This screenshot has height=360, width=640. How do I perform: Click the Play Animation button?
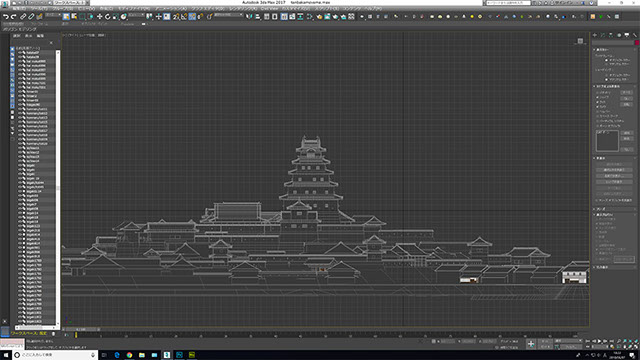click(x=599, y=341)
